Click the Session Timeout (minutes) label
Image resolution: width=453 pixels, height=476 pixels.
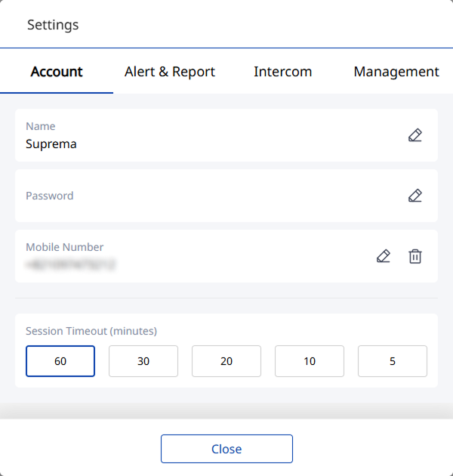tap(91, 331)
